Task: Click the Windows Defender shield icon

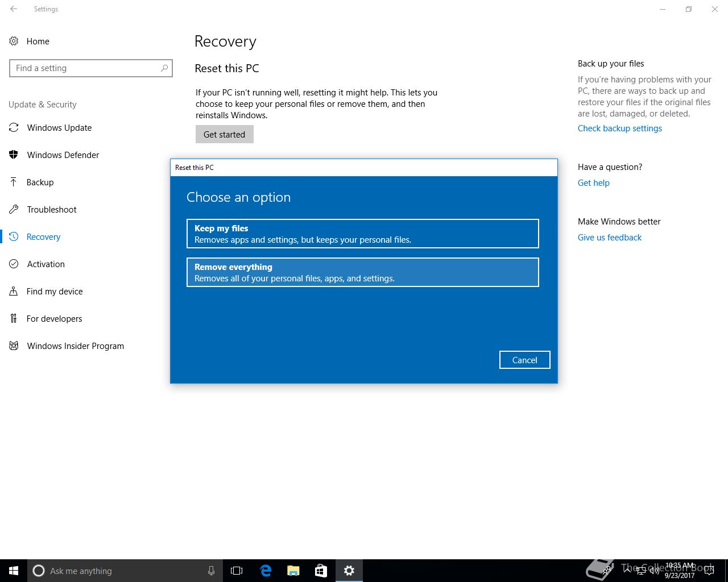Action: (14, 155)
